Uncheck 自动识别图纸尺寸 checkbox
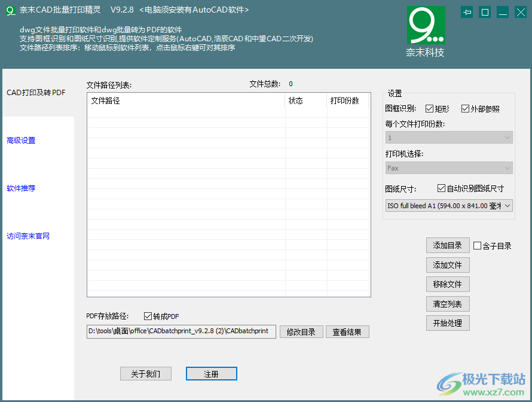 (441, 188)
